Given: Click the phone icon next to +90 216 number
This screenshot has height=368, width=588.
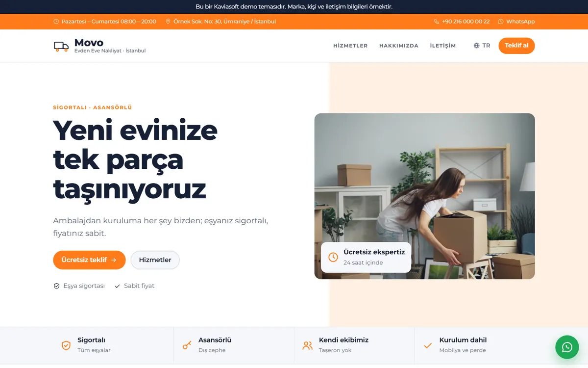Looking at the screenshot, I should click(x=437, y=22).
